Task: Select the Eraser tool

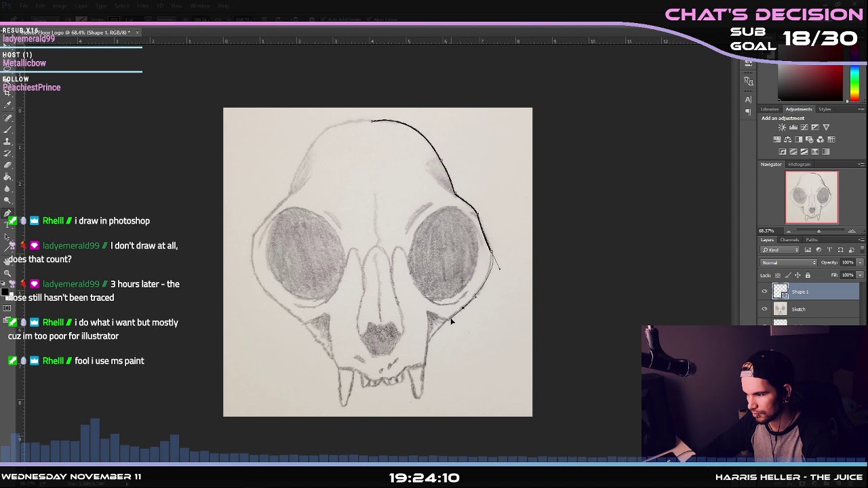Action: click(7, 165)
